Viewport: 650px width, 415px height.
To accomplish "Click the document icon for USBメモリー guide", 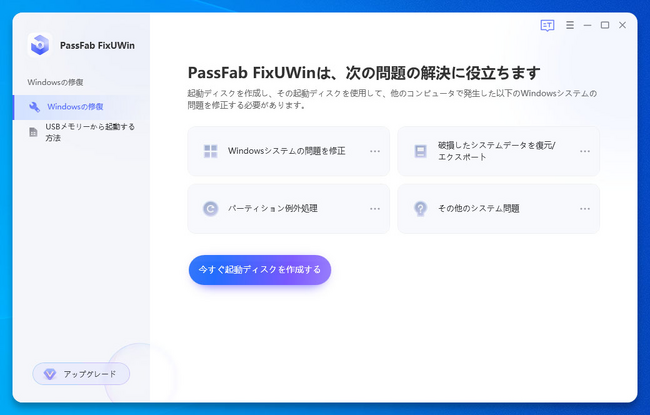I will [x=34, y=132].
